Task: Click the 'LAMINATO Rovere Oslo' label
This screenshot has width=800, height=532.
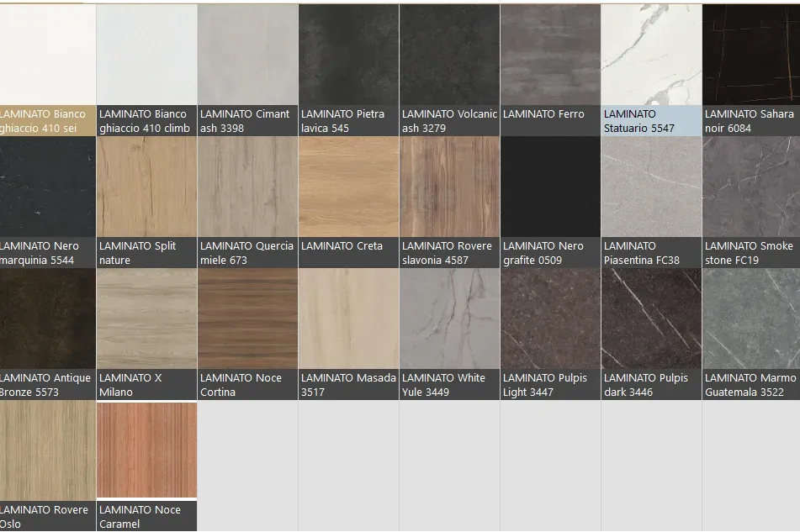Action: (47, 516)
